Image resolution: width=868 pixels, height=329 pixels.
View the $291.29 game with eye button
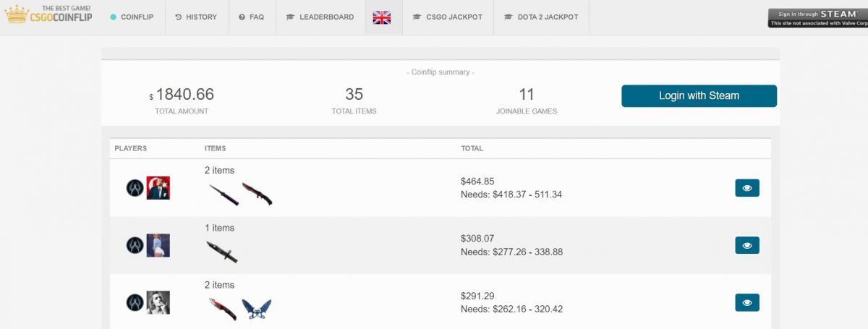tap(747, 302)
